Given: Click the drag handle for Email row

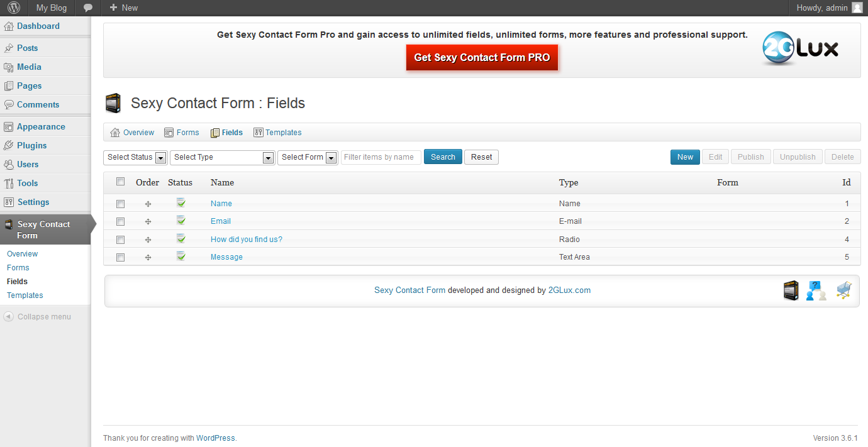Looking at the screenshot, I should point(148,221).
